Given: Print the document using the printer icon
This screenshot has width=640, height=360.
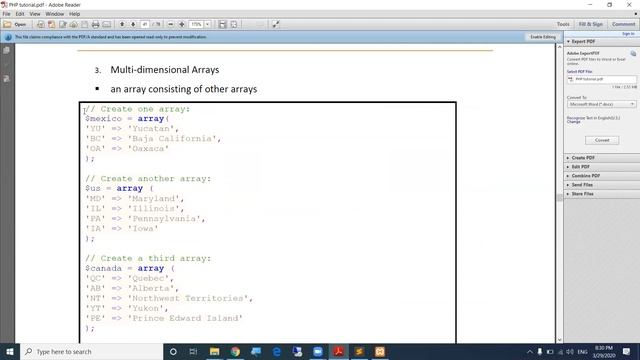Looking at the screenshot, I should tap(96, 24).
